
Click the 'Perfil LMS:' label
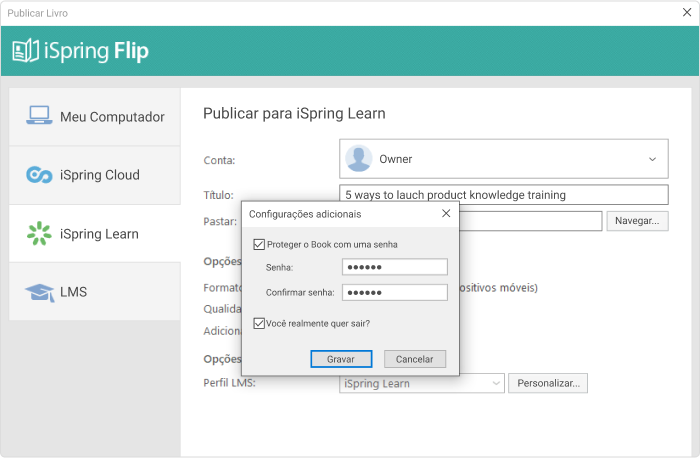229,383
